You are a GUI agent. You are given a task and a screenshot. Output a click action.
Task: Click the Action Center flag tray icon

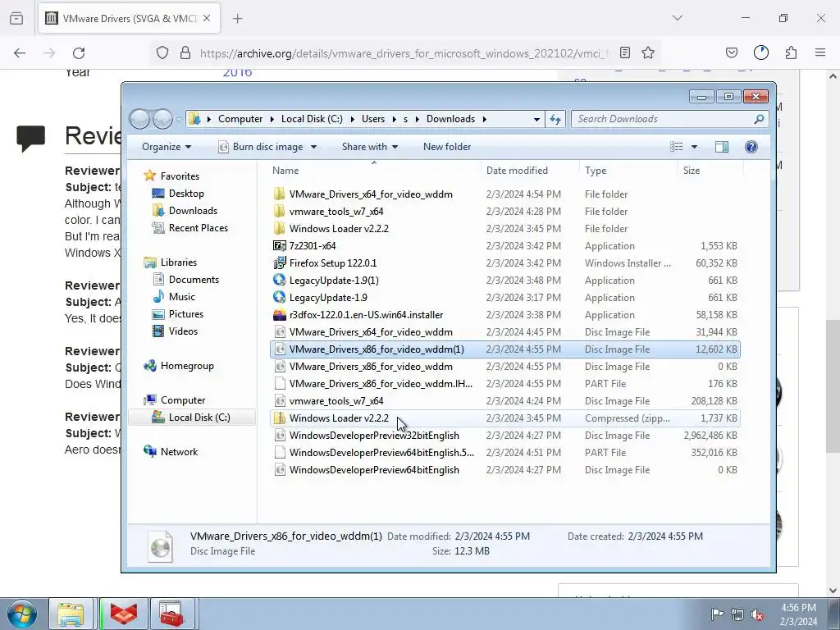(x=717, y=614)
